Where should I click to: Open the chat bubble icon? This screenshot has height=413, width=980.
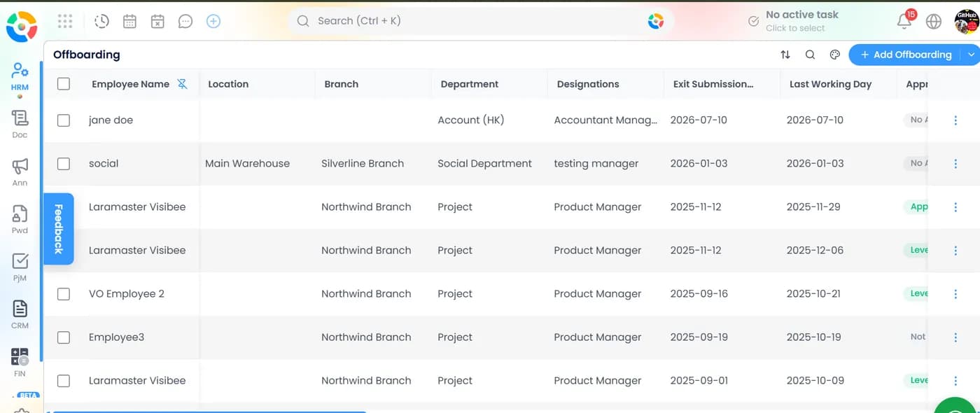tap(185, 21)
